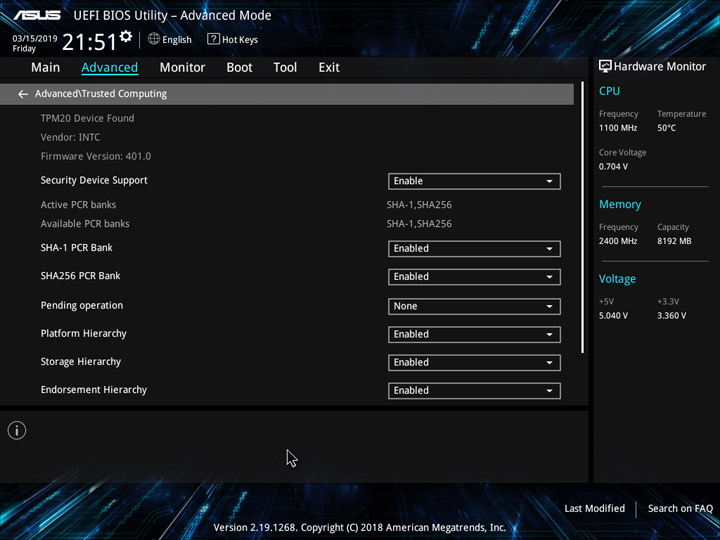
Task: Go to the Tool tab
Action: [x=285, y=68]
